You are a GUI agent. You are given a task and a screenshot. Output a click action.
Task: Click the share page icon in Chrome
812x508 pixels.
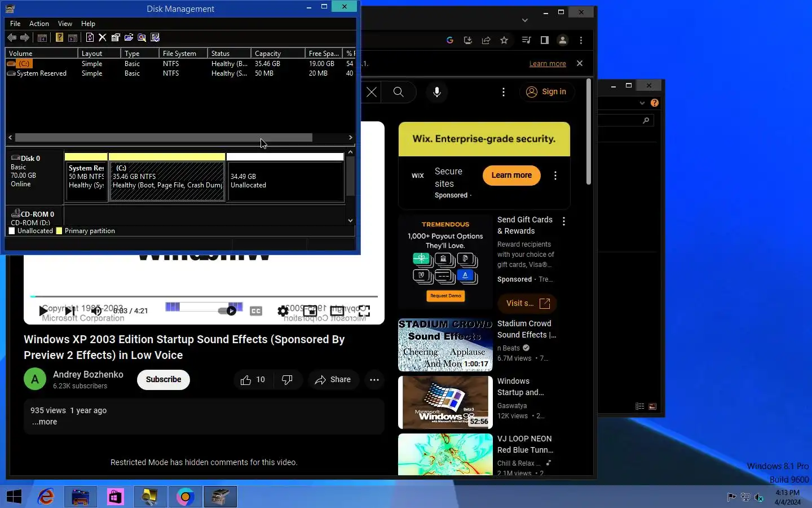[486, 40]
